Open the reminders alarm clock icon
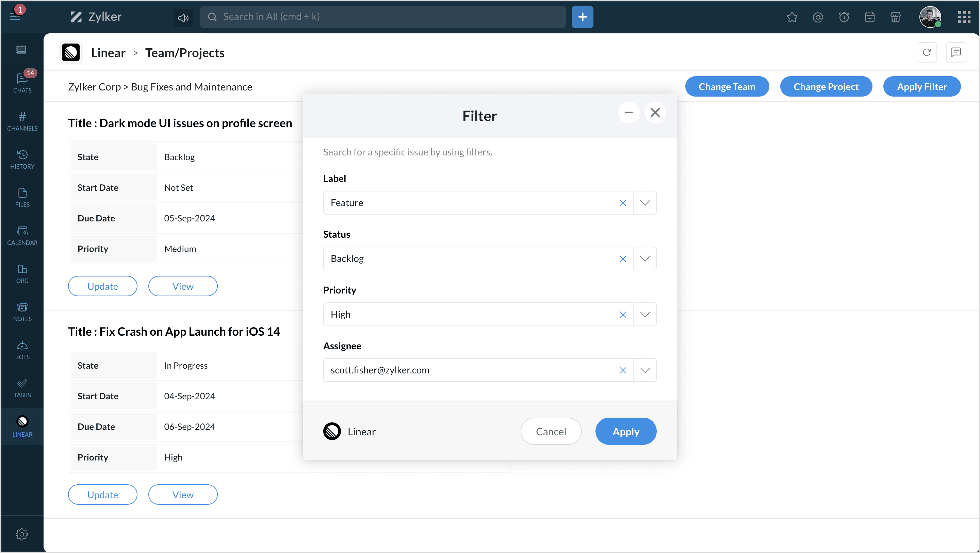This screenshot has height=553, width=980. click(844, 17)
